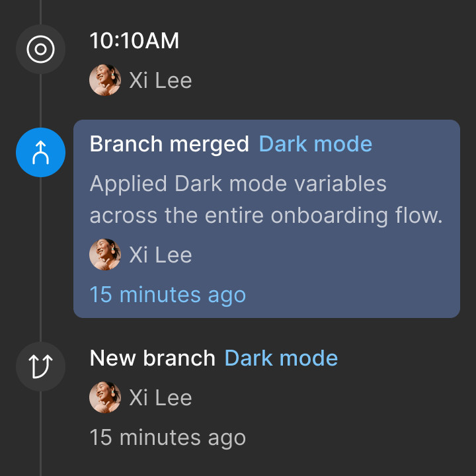Click gray 15 minutes ago under New branch
The image size is (476, 476).
click(168, 438)
